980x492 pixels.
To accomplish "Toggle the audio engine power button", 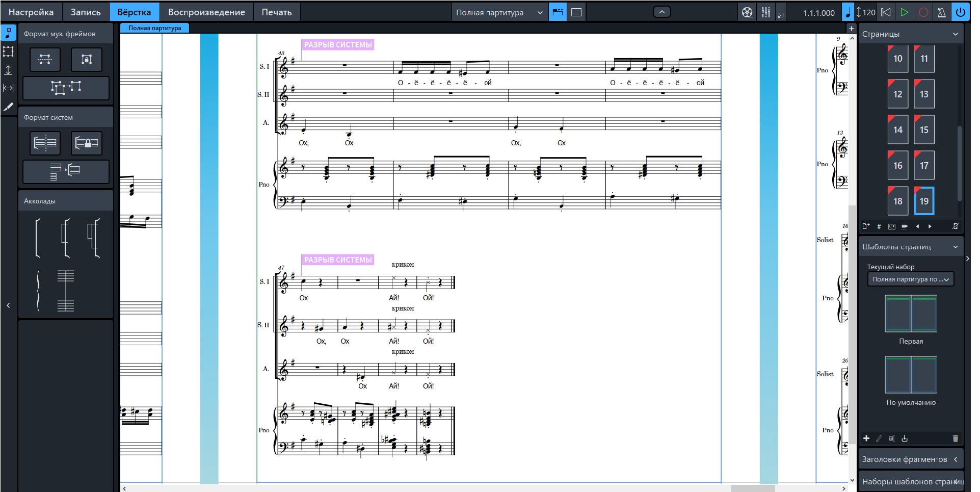I will pos(961,12).
